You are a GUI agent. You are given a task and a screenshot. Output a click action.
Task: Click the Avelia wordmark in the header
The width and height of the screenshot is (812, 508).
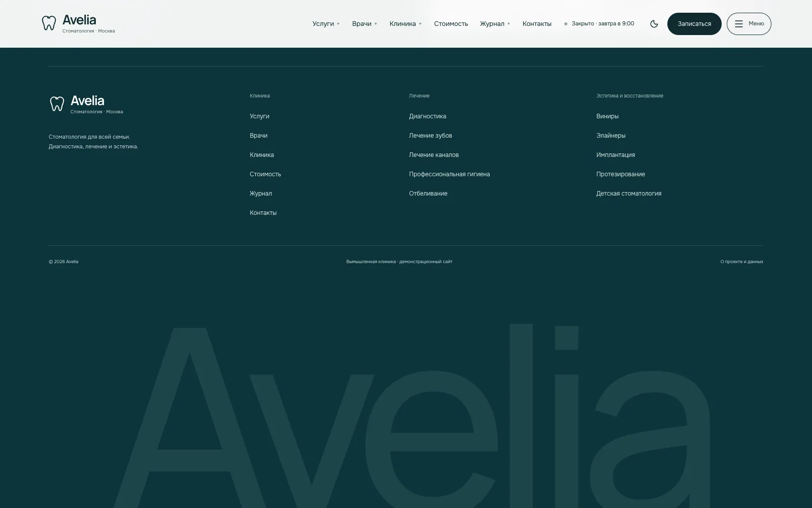click(79, 20)
